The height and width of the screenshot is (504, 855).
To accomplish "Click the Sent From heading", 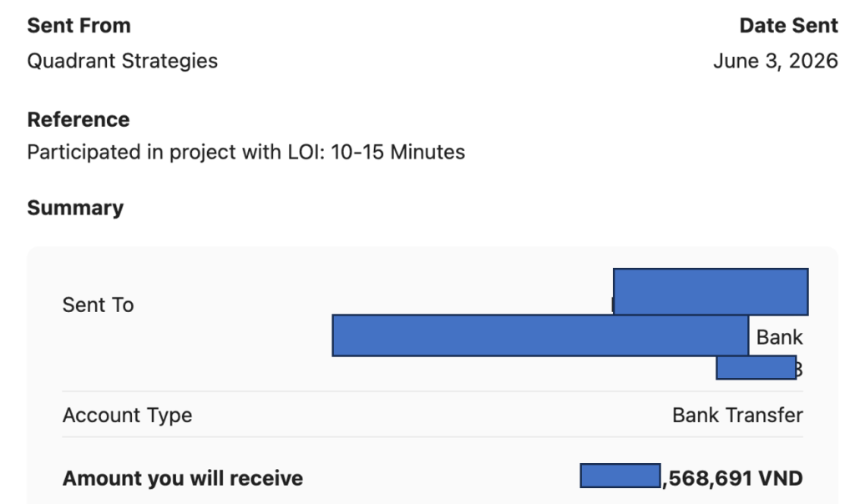I will point(79,26).
